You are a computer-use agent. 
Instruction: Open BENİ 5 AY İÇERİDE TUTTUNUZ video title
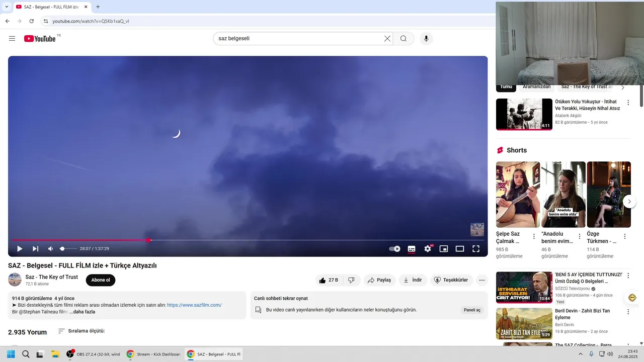click(x=589, y=278)
